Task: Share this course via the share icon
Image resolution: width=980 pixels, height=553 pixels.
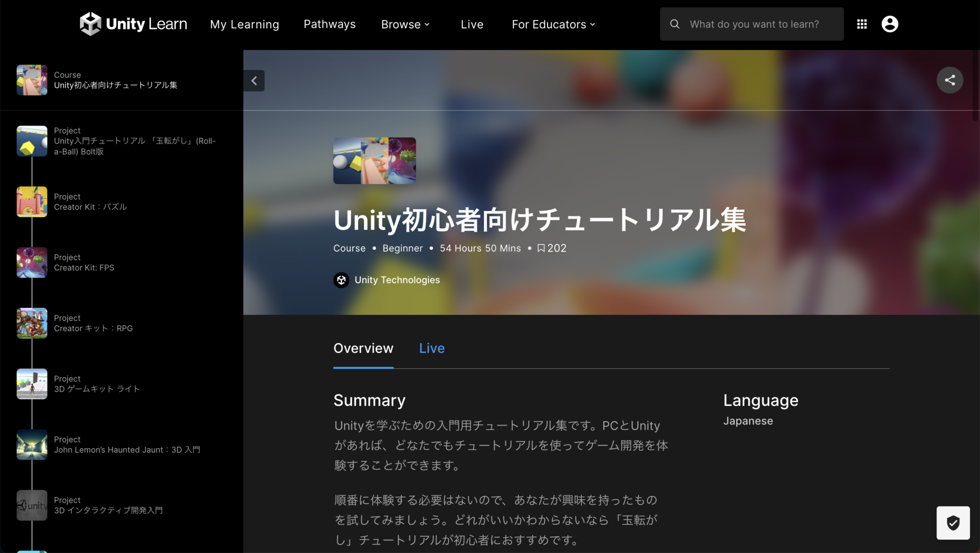Action: [x=949, y=80]
